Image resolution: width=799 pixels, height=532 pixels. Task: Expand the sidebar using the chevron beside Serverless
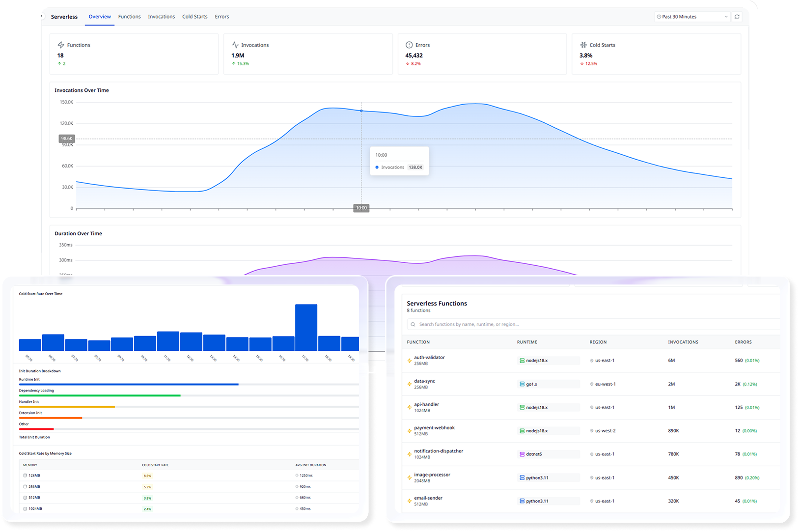[42, 16]
